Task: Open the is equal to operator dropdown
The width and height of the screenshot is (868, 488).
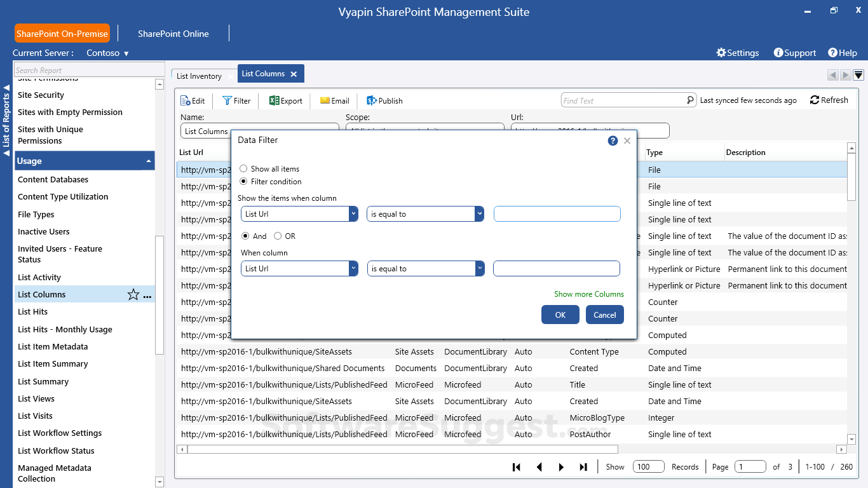Action: 480,213
